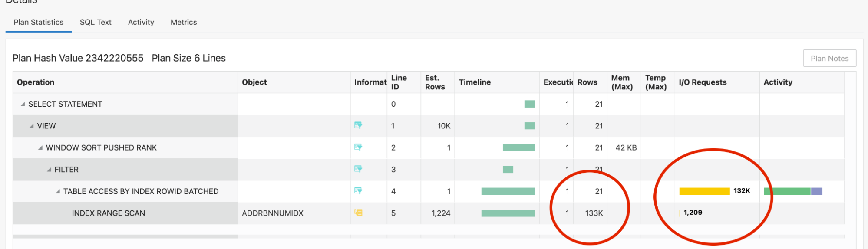Click the yellow 132K I/O requests bar

[x=704, y=191]
